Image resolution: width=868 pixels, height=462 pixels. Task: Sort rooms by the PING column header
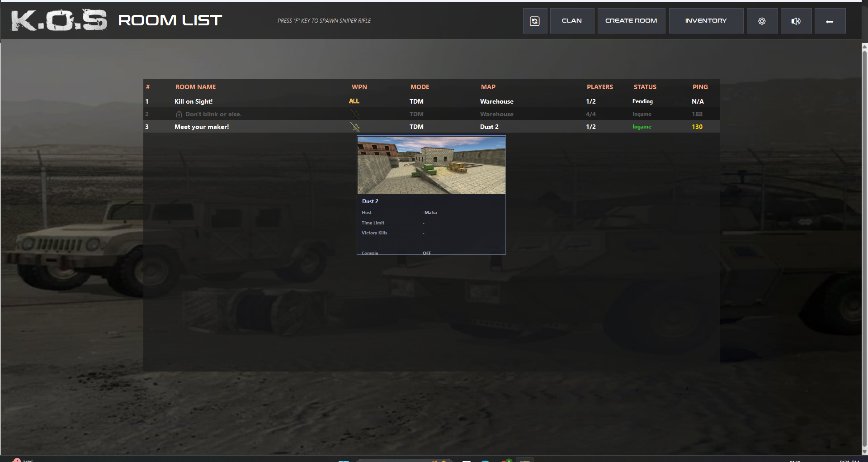pos(700,87)
